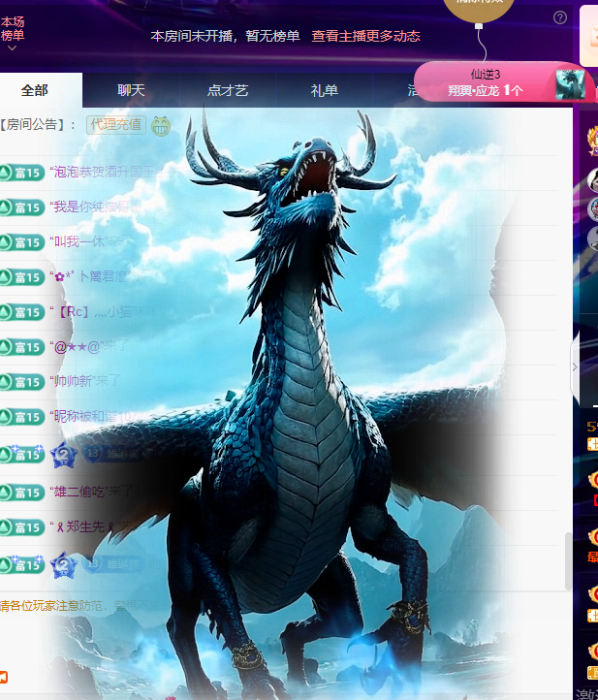
Task: Click 富15 badge beside 泡泡恭贺酒升国王
Action: pos(22,173)
